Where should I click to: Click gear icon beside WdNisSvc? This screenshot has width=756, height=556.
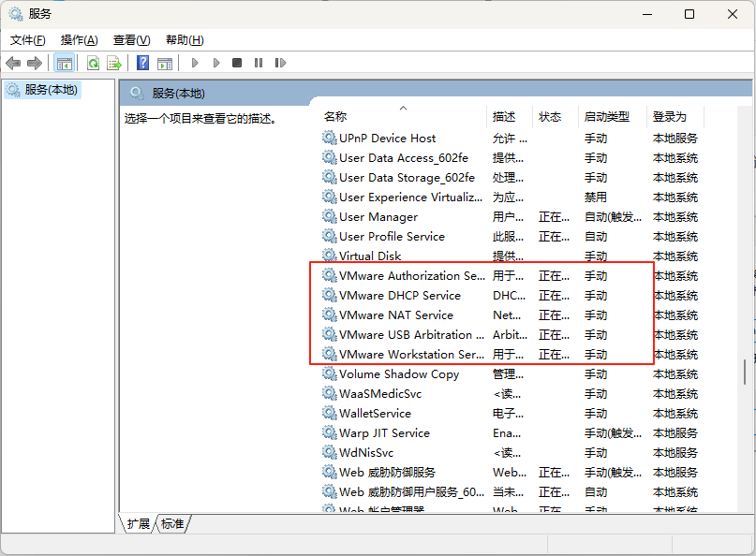(x=330, y=452)
